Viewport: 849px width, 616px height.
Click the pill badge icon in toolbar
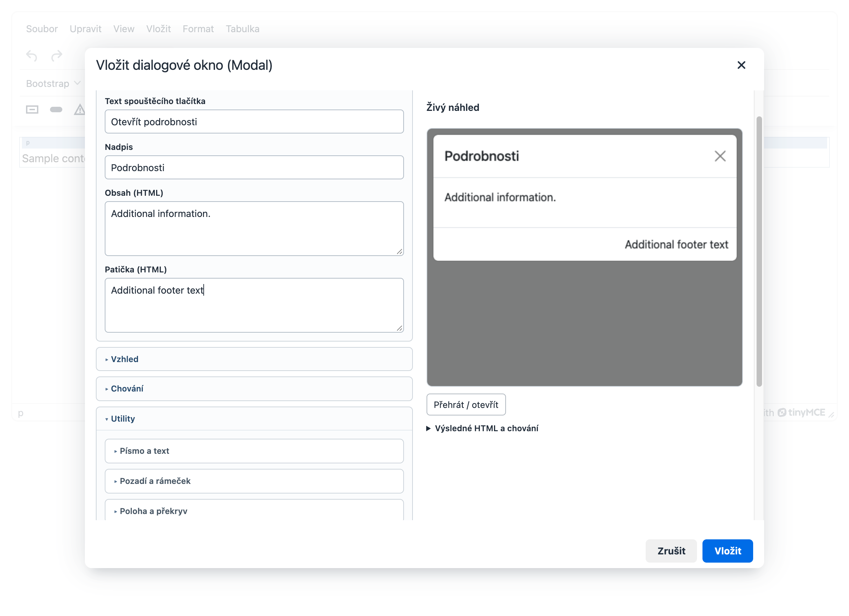click(x=56, y=110)
